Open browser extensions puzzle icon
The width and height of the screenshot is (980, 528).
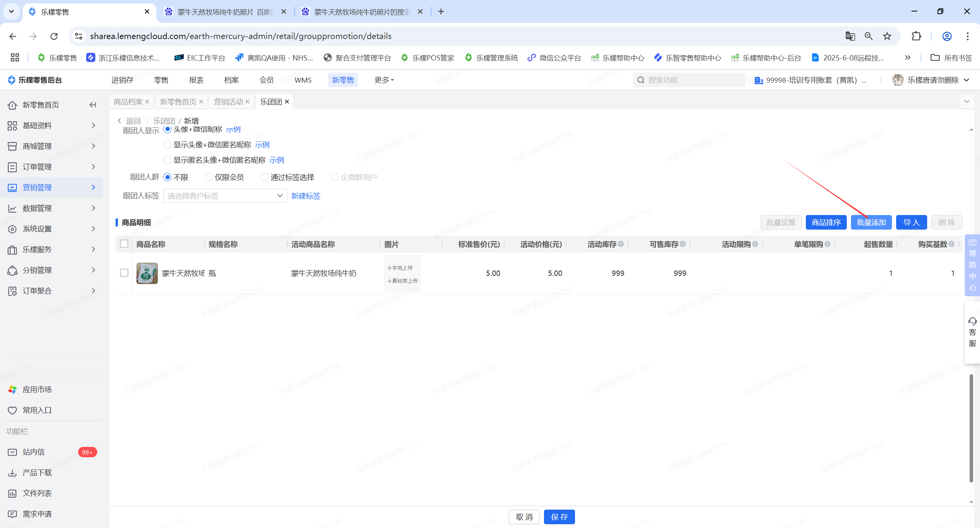(x=916, y=36)
